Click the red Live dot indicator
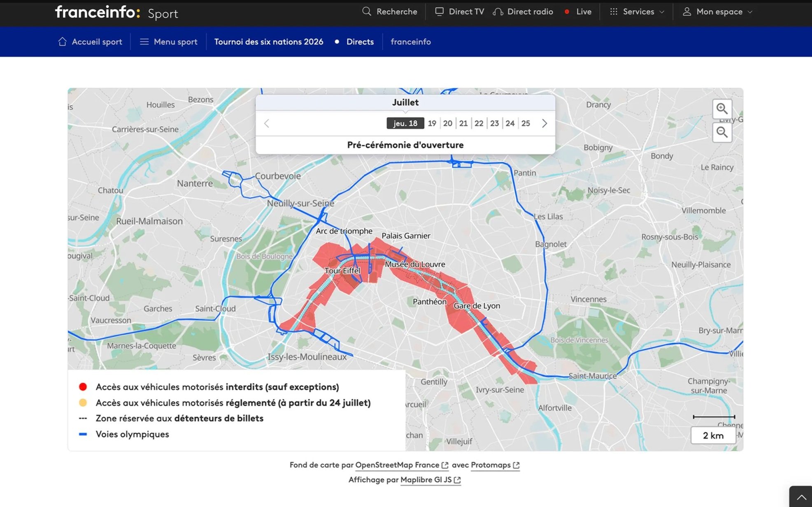The width and height of the screenshot is (812, 507). pos(567,12)
